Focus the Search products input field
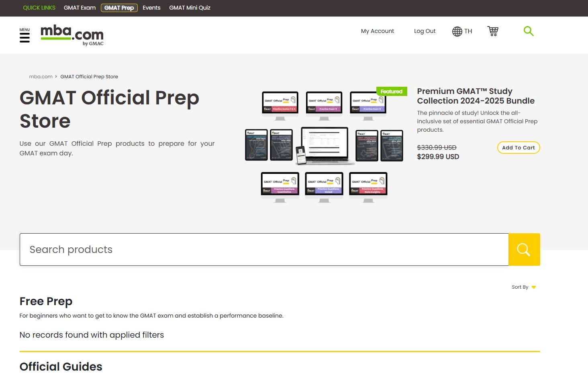588x377 pixels. pyautogui.click(x=264, y=249)
